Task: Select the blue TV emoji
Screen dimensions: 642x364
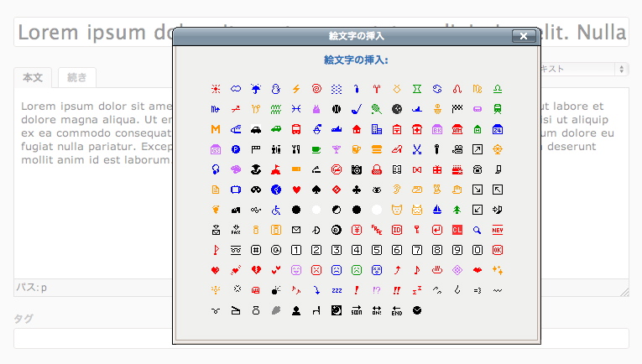Action: tap(236, 190)
